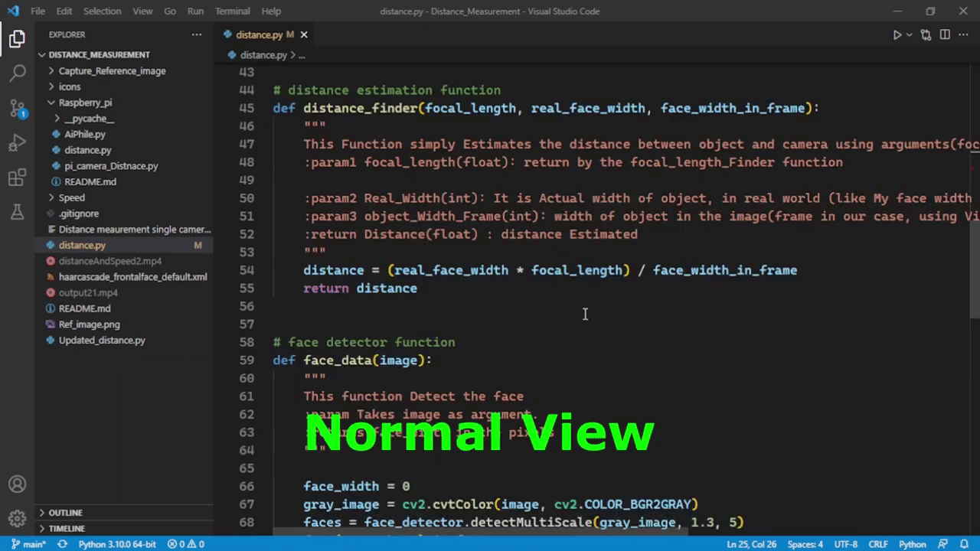Expand the Speed folder
This screenshot has height=551, width=980.
(x=71, y=197)
